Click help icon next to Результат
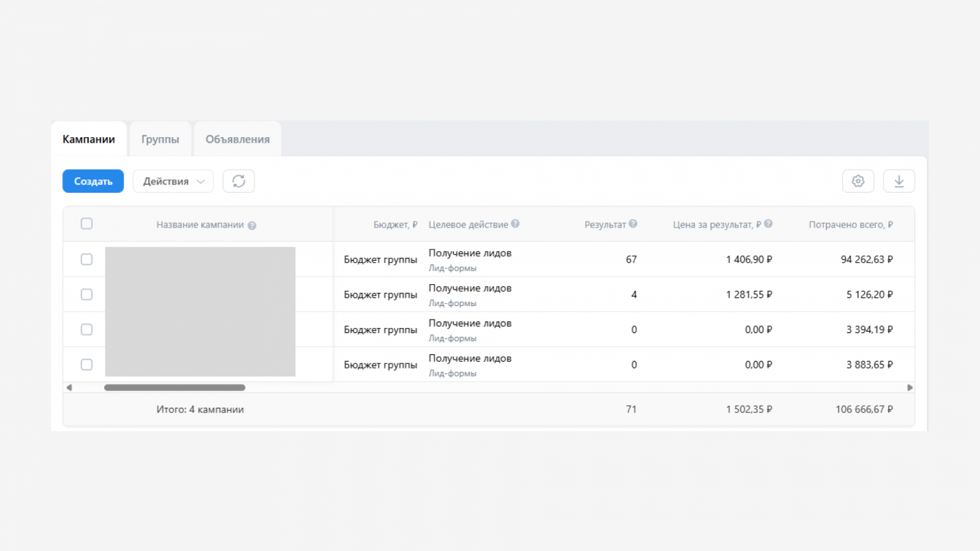The image size is (980, 551). (633, 224)
